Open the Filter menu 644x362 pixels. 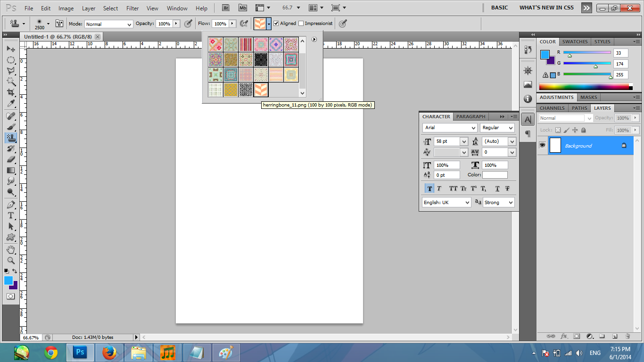click(x=132, y=8)
